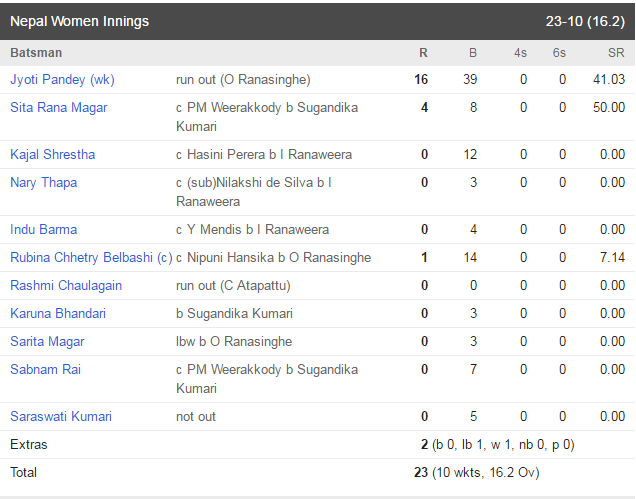Click the R runs column header

coord(423,53)
